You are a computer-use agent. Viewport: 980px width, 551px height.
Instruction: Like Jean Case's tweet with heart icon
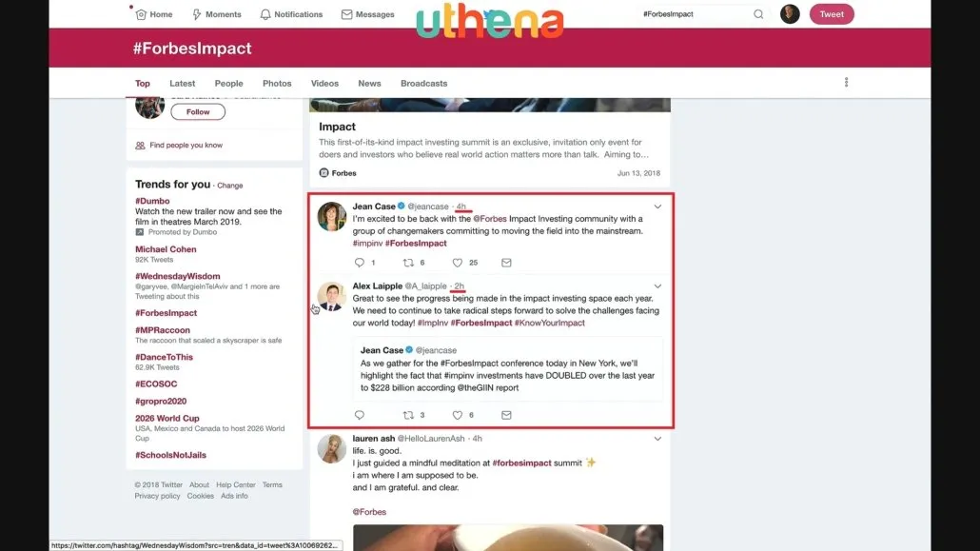(x=458, y=263)
